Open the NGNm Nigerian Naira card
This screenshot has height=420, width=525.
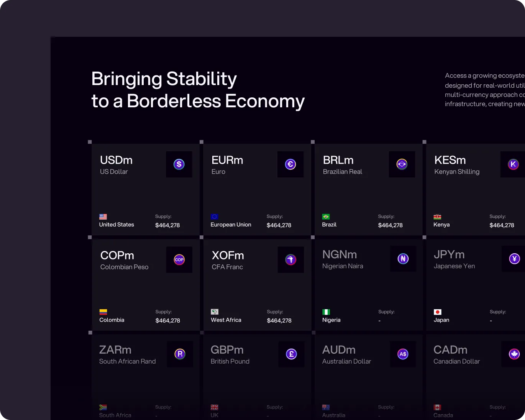point(368,285)
